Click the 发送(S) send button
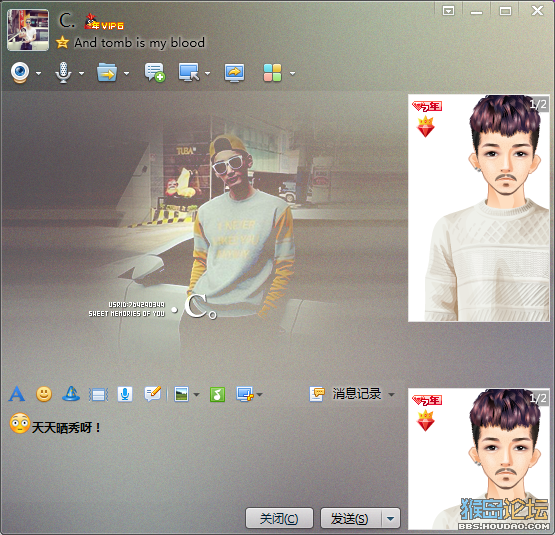The image size is (555, 535). [351, 519]
